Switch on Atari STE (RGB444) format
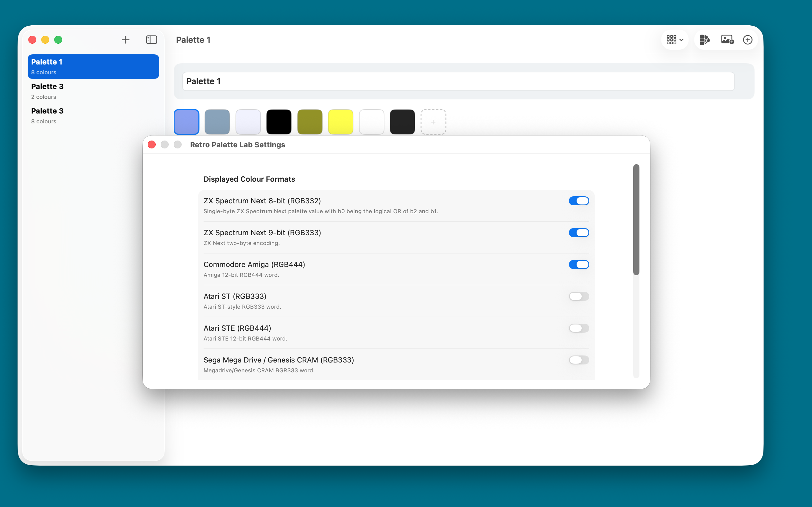This screenshot has width=812, height=507. click(579, 328)
